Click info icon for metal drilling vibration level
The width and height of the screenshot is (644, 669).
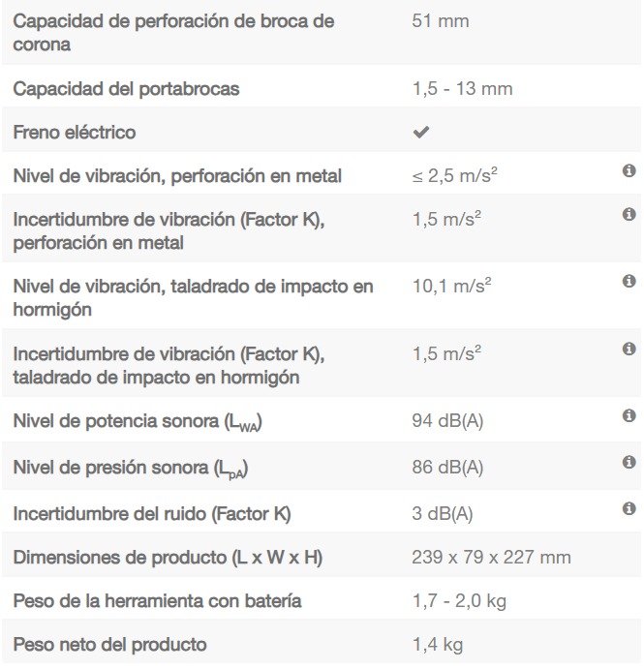(x=629, y=170)
